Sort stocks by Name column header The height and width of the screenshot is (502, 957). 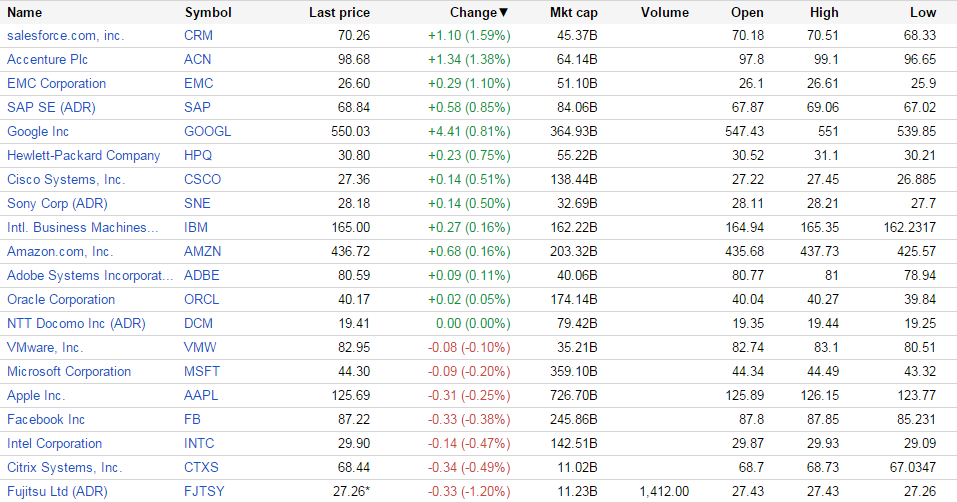(x=25, y=13)
